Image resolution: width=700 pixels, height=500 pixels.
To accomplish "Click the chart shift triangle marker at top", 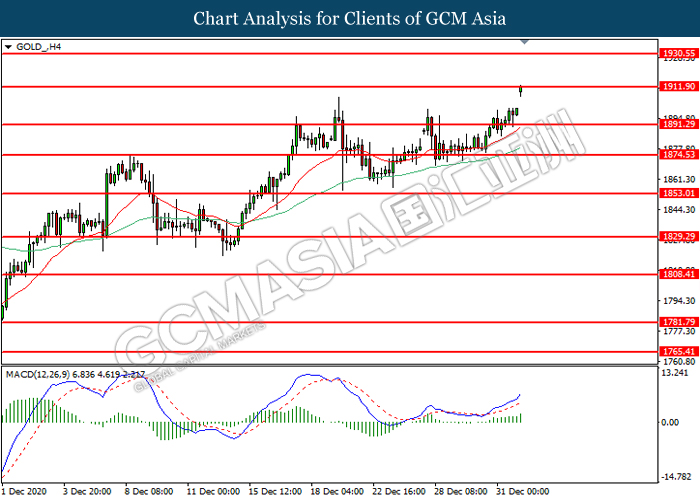I will pos(525,42).
